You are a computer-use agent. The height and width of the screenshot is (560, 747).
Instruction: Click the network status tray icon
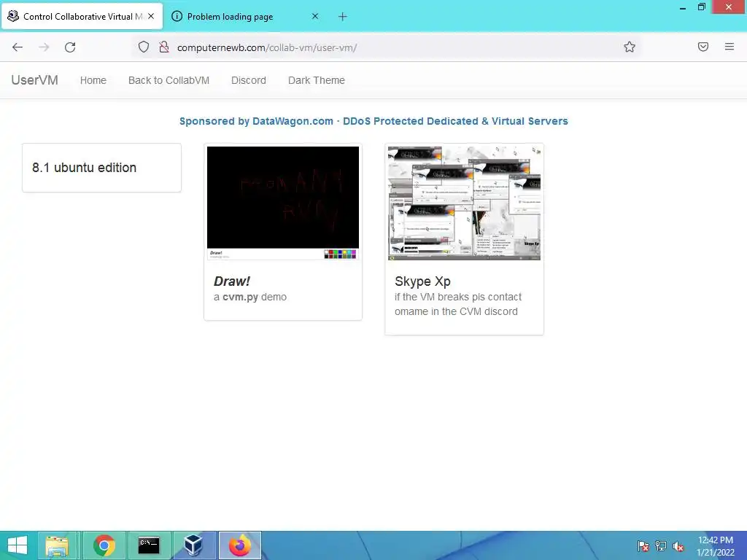661,546
